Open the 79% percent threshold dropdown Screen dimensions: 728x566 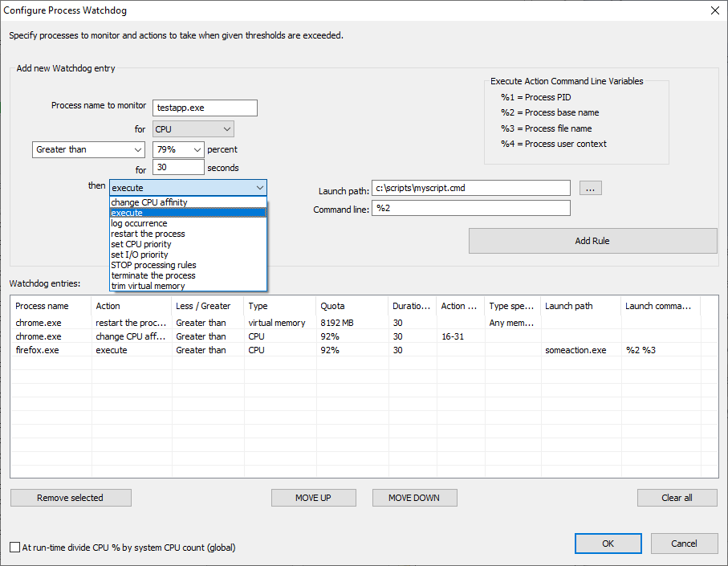(x=177, y=149)
